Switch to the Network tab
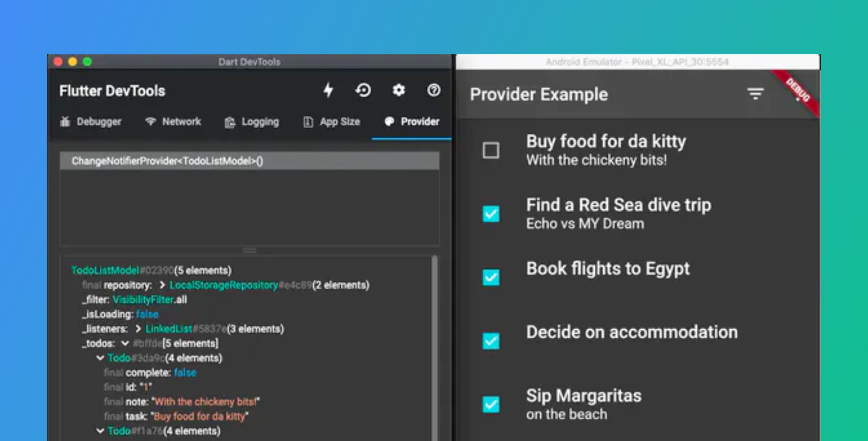 tap(173, 121)
